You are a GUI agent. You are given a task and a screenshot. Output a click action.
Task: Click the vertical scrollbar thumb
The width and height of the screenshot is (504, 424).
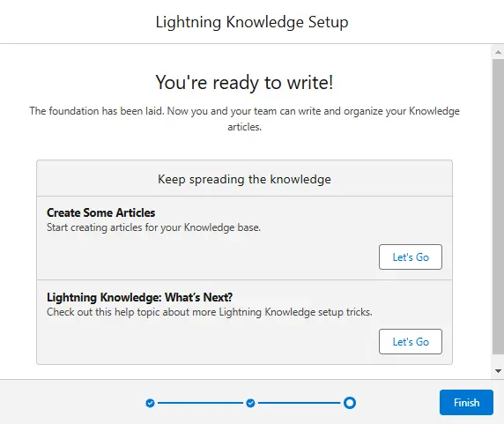(498, 206)
